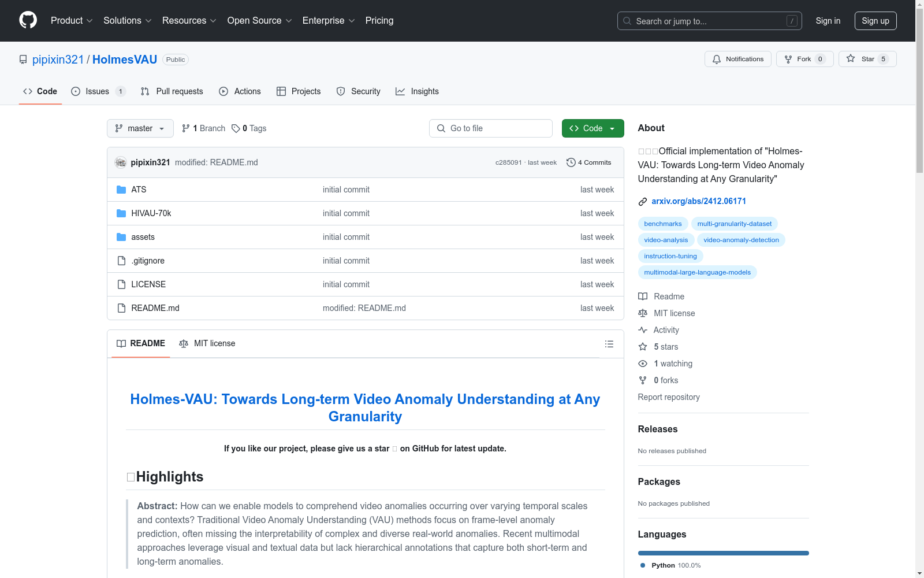The image size is (924, 578).
Task: Open the GitHub homepage logo
Action: pyautogui.click(x=28, y=20)
